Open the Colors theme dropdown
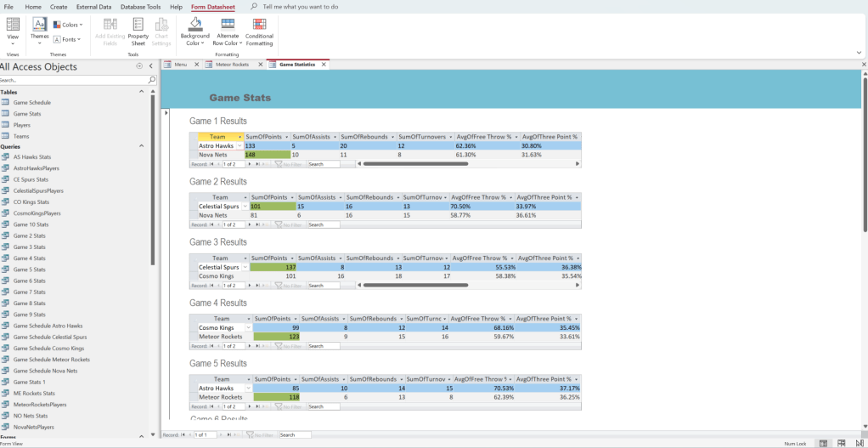 pos(67,25)
